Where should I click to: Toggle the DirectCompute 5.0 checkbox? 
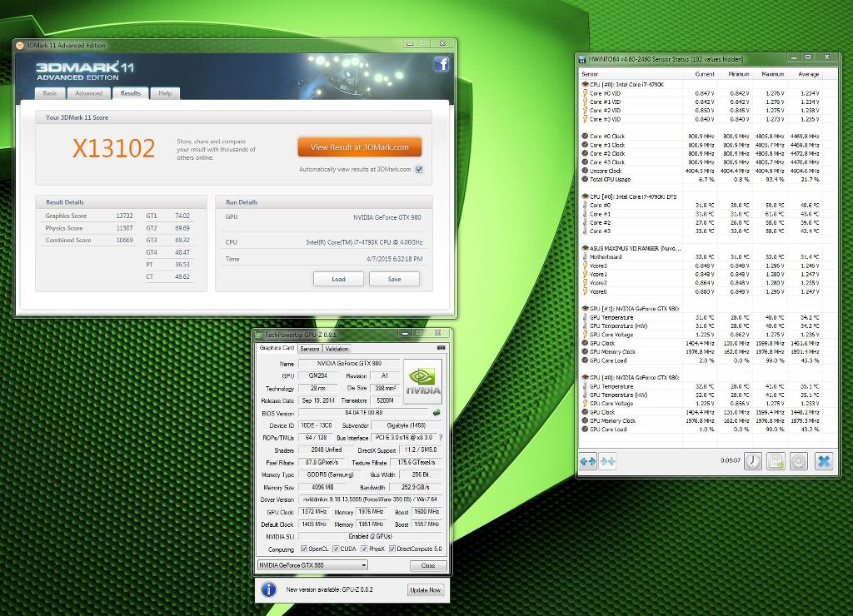392,549
